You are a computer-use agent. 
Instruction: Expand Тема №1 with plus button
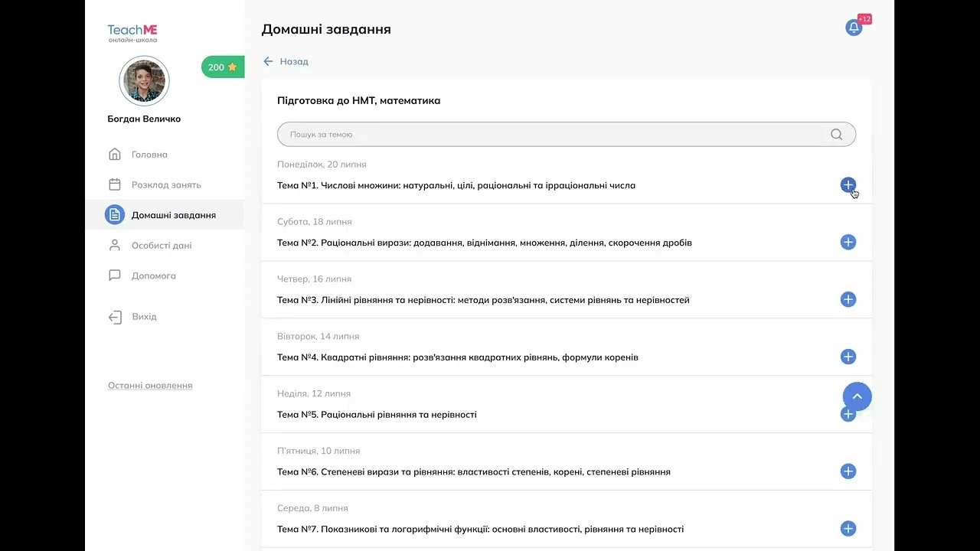848,184
